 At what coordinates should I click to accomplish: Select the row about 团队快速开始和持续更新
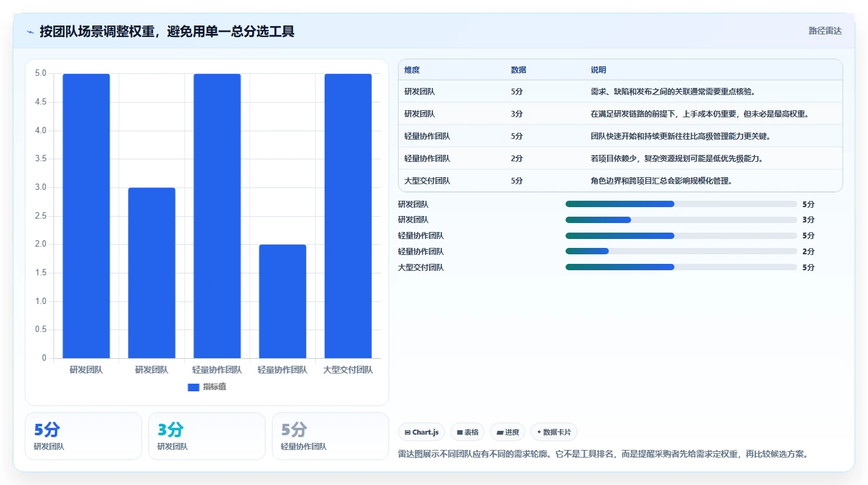point(620,136)
